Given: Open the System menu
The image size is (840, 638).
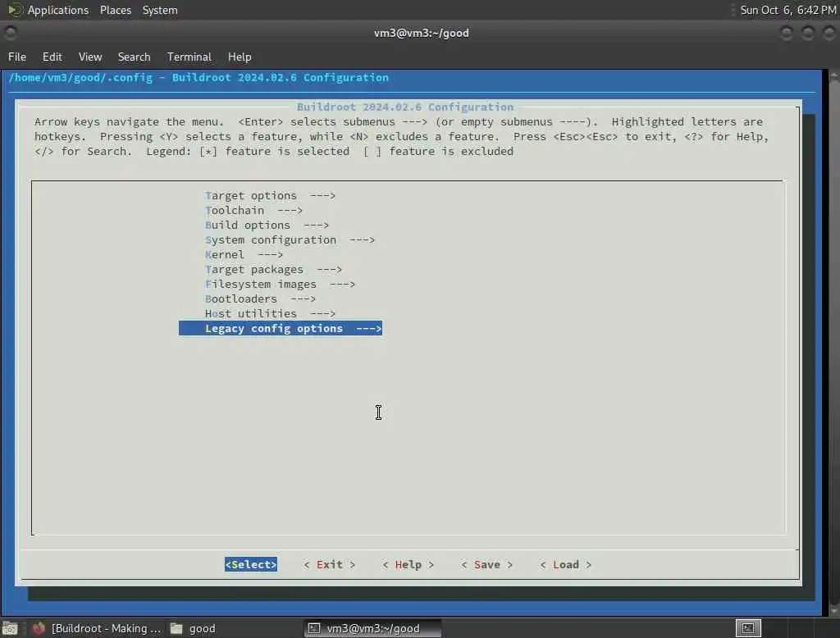Looking at the screenshot, I should pyautogui.click(x=160, y=10).
